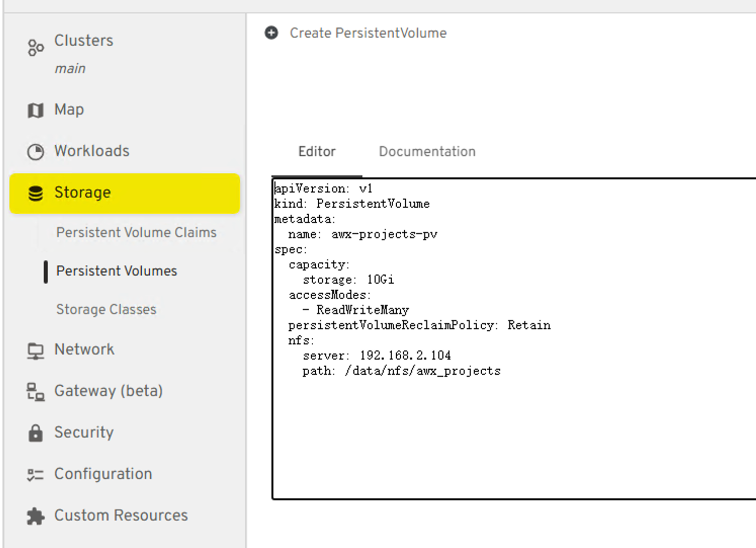Click the Create PersistentVolume heading text
The height and width of the screenshot is (548, 756).
point(368,33)
